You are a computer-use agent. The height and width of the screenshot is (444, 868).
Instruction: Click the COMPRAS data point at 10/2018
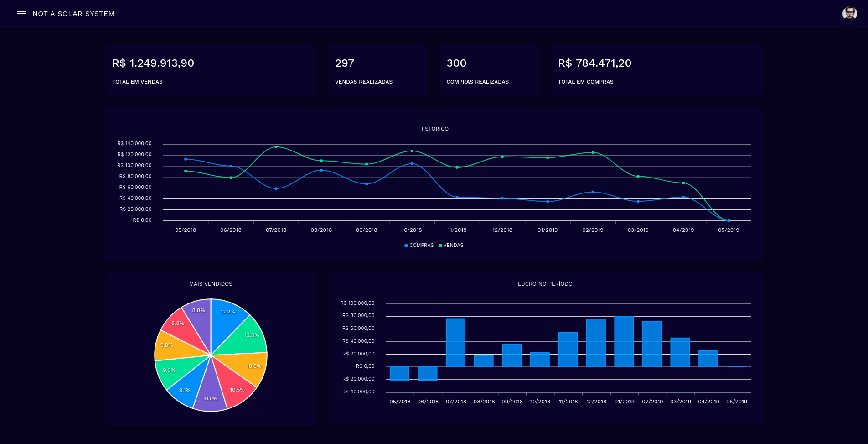coord(412,163)
